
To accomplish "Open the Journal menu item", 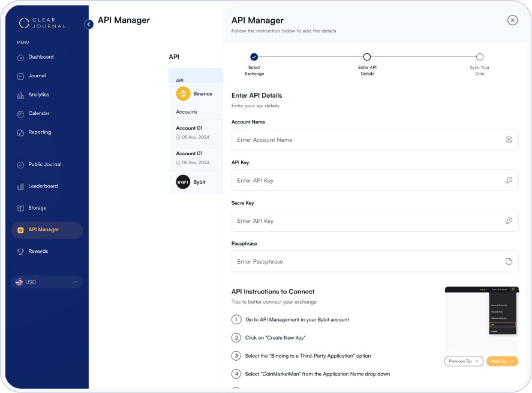I will coord(37,76).
